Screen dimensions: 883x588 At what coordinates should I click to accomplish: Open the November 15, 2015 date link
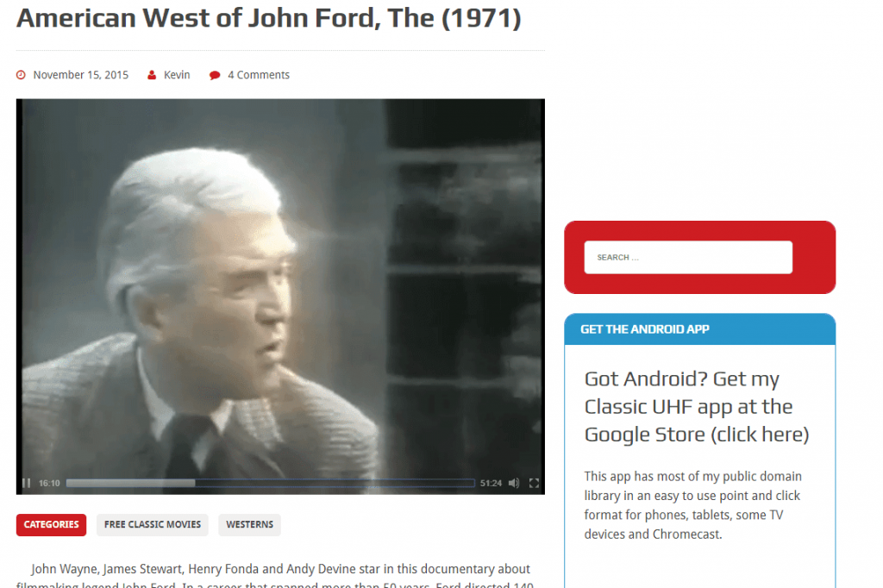(80, 75)
